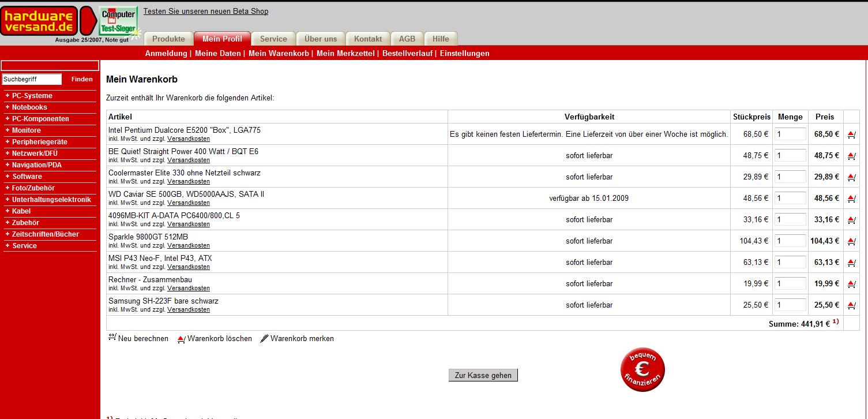Expand the Monitore sidebar category
This screenshot has height=419, width=868.
27,130
